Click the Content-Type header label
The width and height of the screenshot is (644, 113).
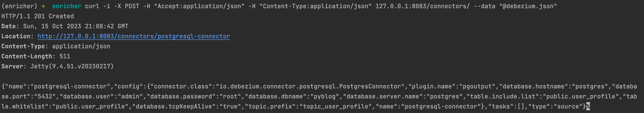coord(25,46)
